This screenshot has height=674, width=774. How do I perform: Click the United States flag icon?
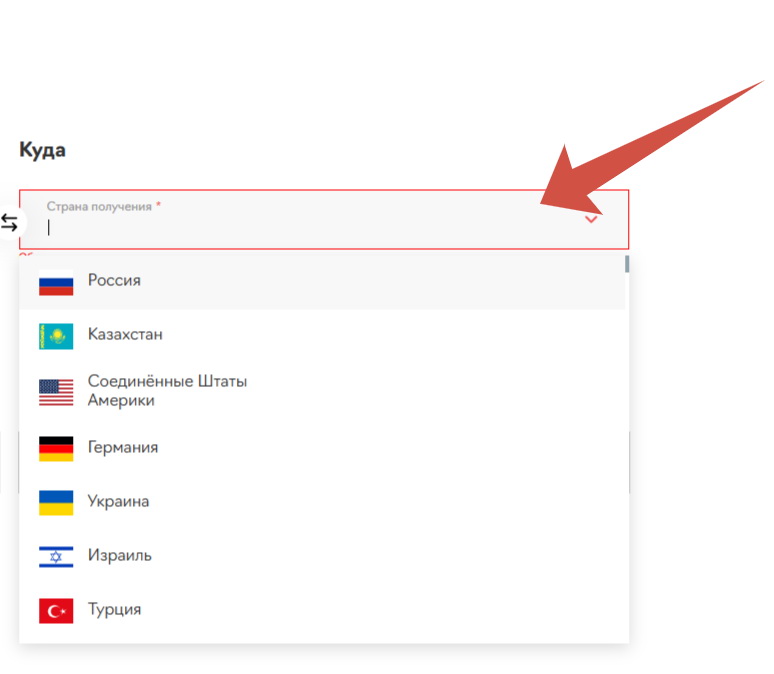tap(56, 391)
